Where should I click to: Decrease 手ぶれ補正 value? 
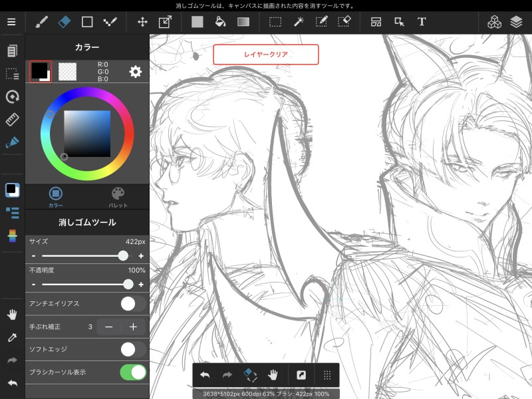(109, 327)
